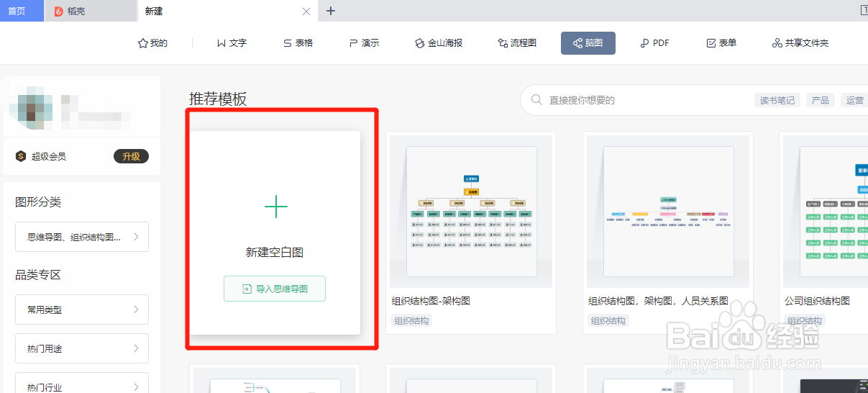
Task: Click the poster icon beside 金山海报
Action: tap(420, 43)
